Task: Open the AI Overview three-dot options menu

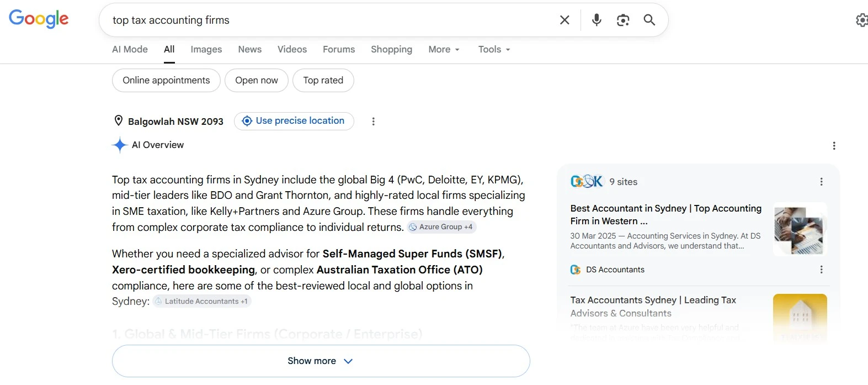Action: click(834, 146)
